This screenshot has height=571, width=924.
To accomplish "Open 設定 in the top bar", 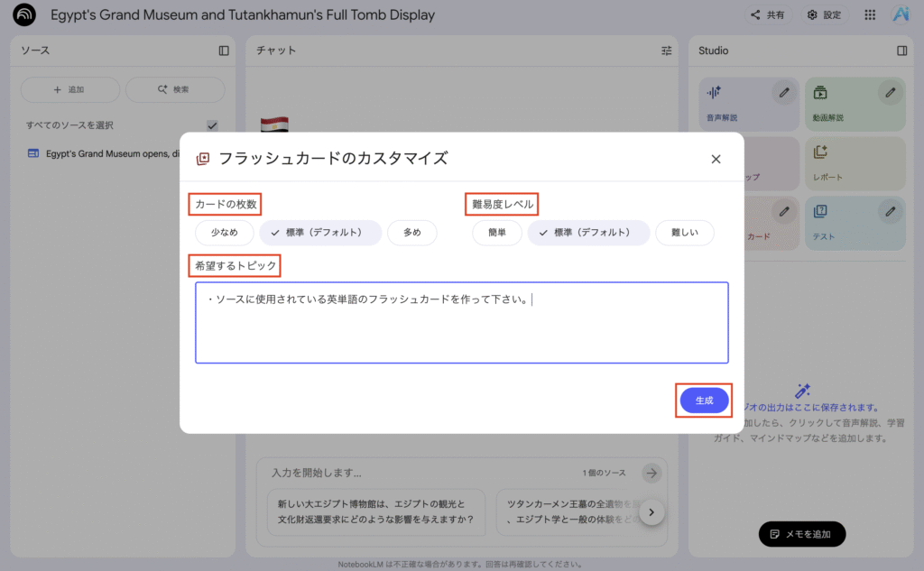I will coord(824,15).
